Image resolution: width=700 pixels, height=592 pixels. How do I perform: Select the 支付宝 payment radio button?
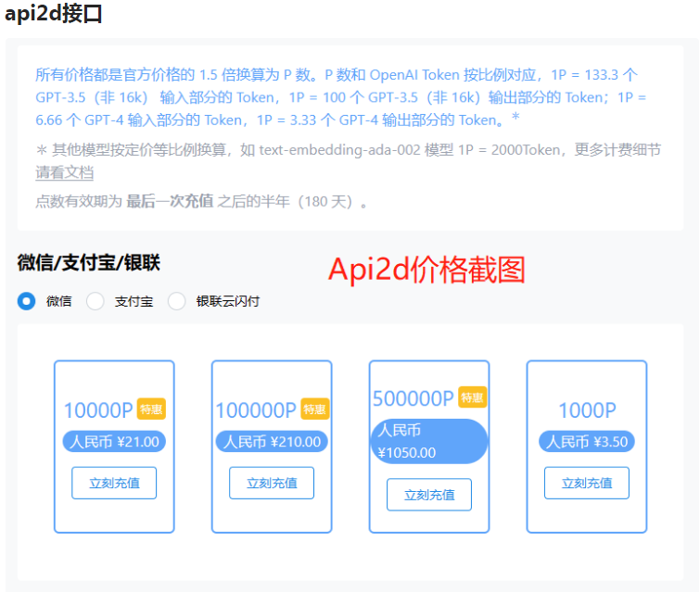click(x=95, y=301)
